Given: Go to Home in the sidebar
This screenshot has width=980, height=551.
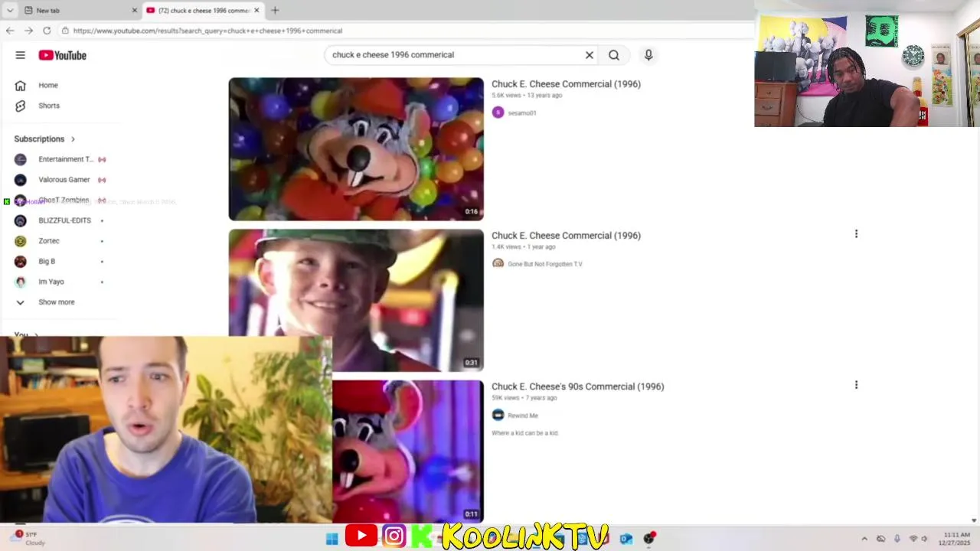Looking at the screenshot, I should point(48,85).
